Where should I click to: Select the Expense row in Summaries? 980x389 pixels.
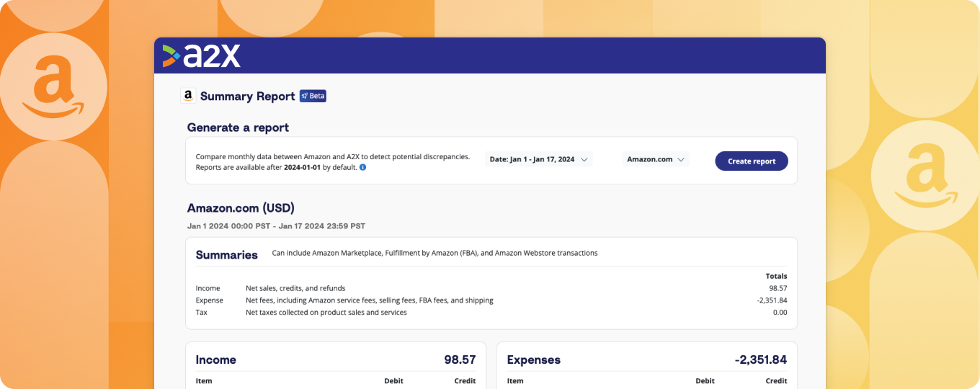(209, 300)
